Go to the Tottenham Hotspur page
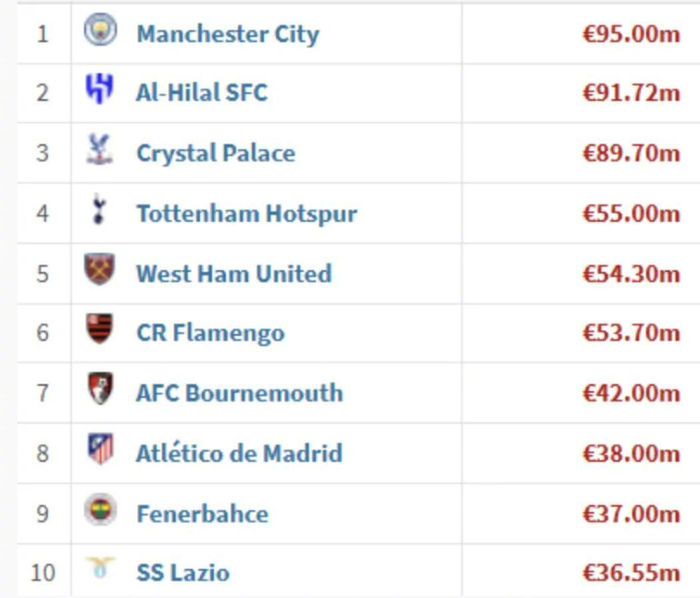The width and height of the screenshot is (700, 598). pos(247,213)
